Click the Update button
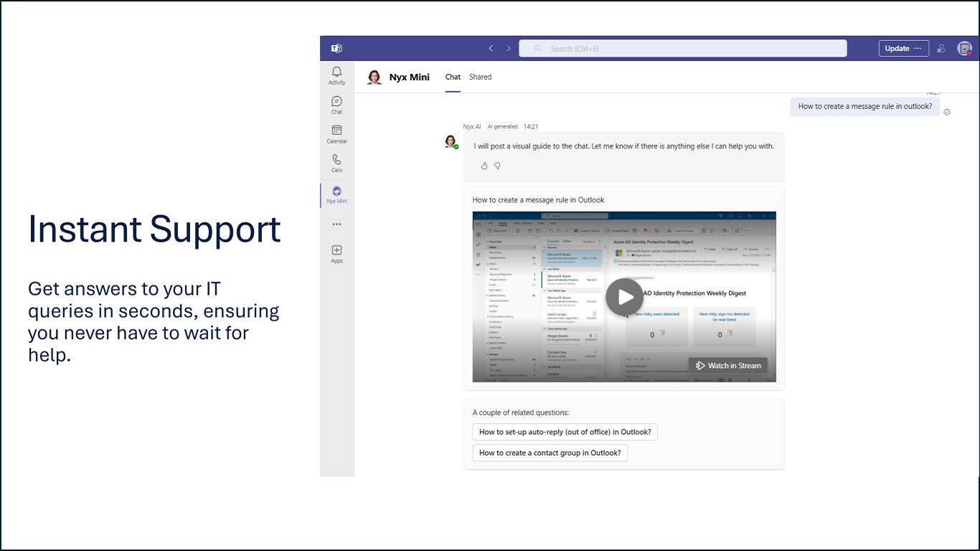The image size is (980, 551). pyautogui.click(x=904, y=49)
